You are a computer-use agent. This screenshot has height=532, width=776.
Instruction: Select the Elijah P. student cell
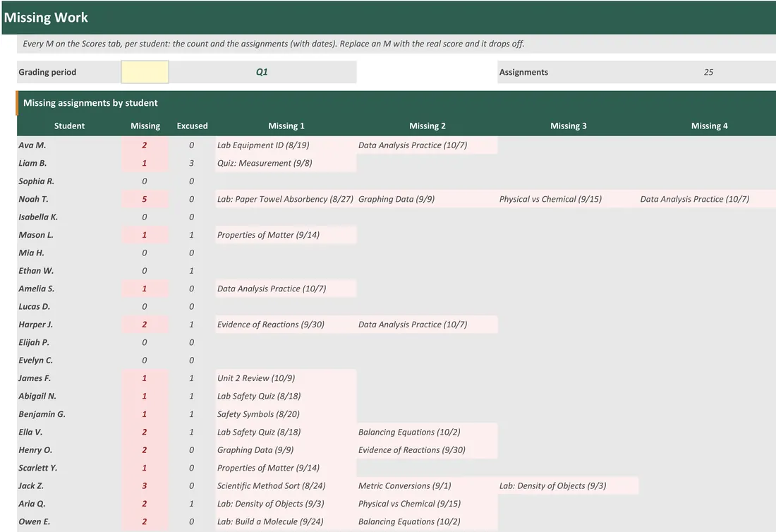[69, 342]
